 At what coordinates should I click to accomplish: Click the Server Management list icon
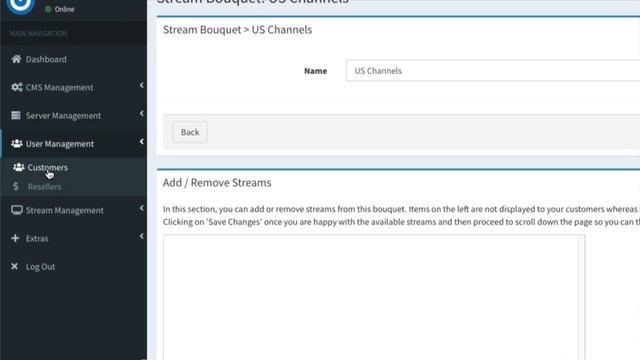pyautogui.click(x=16, y=116)
